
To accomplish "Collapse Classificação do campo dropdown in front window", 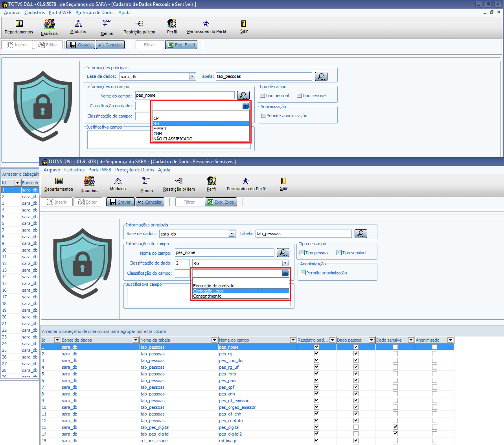I will pos(285,273).
